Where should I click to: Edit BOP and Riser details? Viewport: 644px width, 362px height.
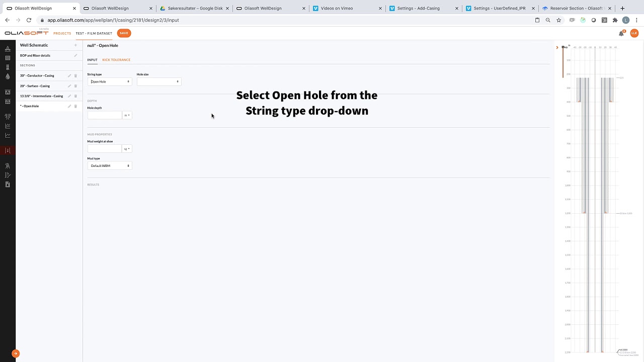click(x=76, y=55)
